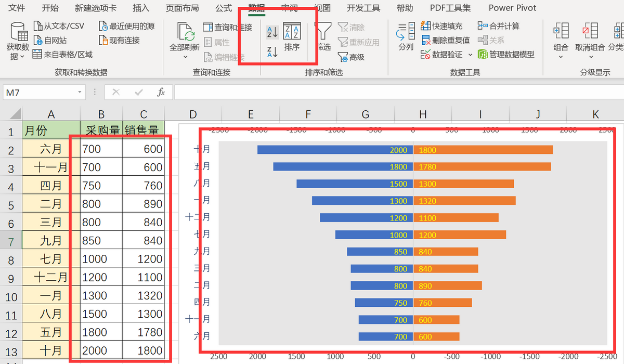624x364 pixels.
Task: Open the Help (帮助) tab
Action: pos(405,8)
